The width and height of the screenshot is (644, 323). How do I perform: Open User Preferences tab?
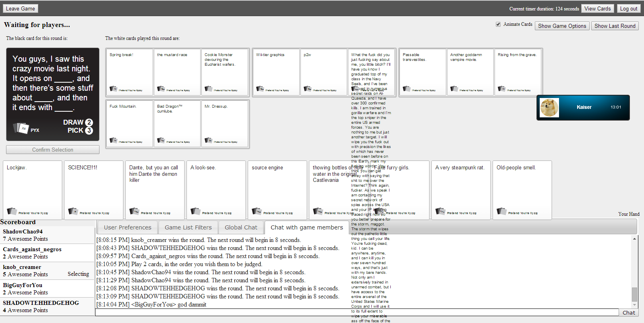(128, 227)
